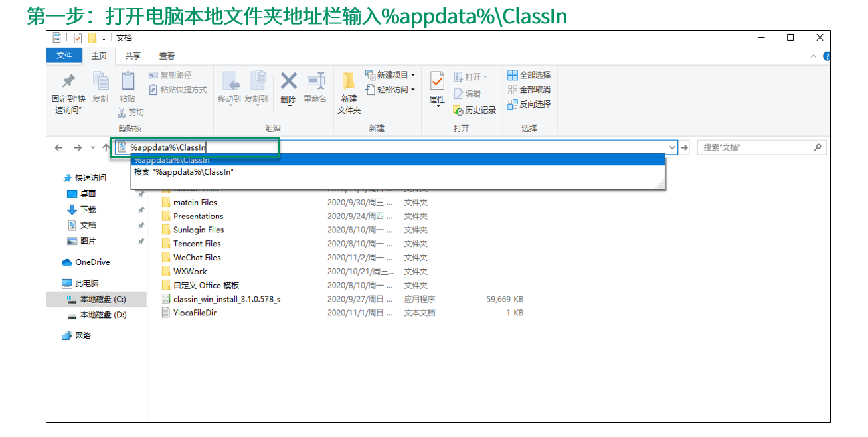Collapse the ribbon with the chevron

pos(814,56)
